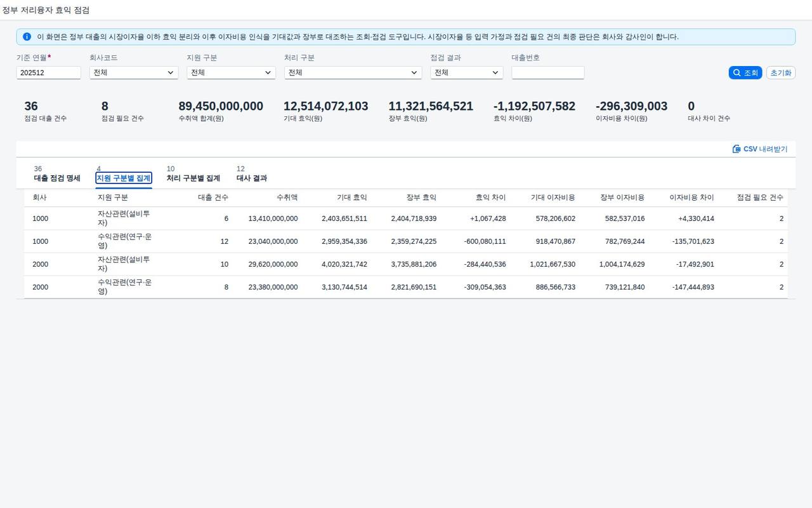Image resolution: width=812 pixels, height=508 pixels.
Task: Click the 기대 이자비용 column header
Action: point(553,197)
